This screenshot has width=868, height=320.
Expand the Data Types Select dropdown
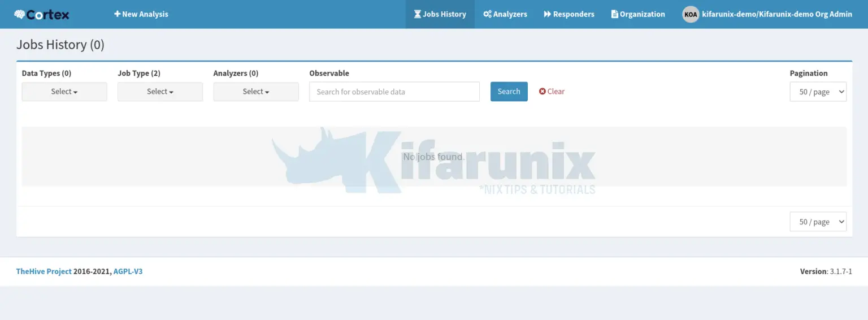tap(64, 92)
